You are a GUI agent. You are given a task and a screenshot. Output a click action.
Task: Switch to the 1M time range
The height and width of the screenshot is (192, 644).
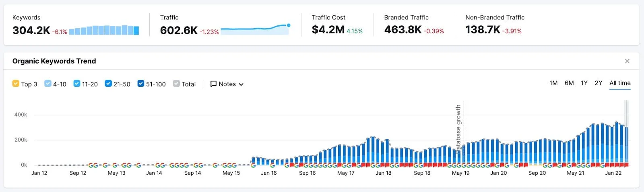pyautogui.click(x=553, y=83)
